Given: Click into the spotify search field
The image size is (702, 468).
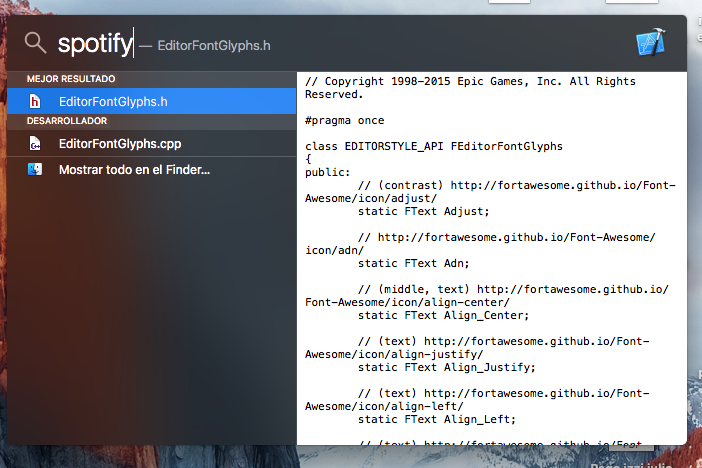Looking at the screenshot, I should point(95,44).
